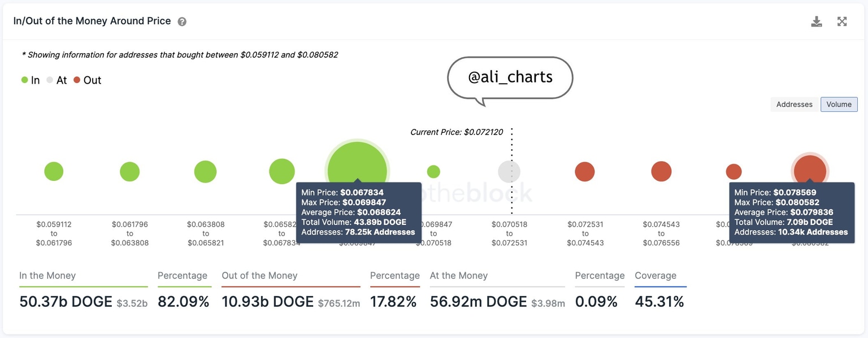Click the @ali_charts speech bubble

click(x=509, y=77)
